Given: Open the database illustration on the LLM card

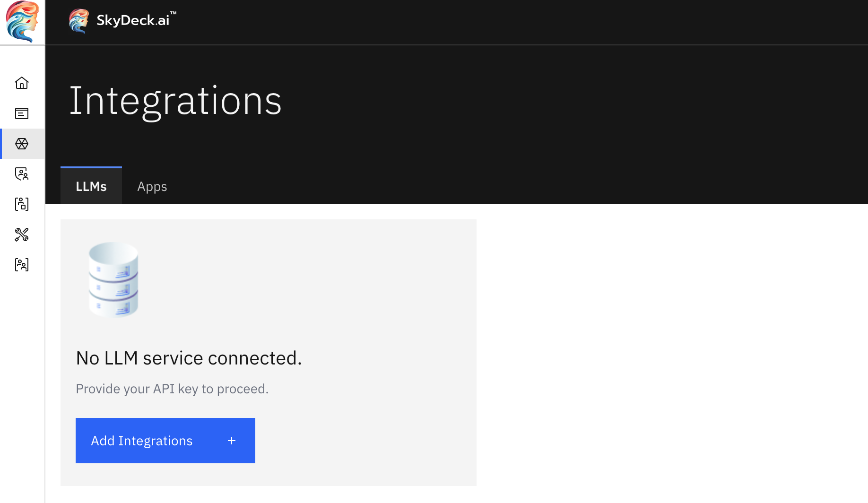Looking at the screenshot, I should tap(113, 280).
